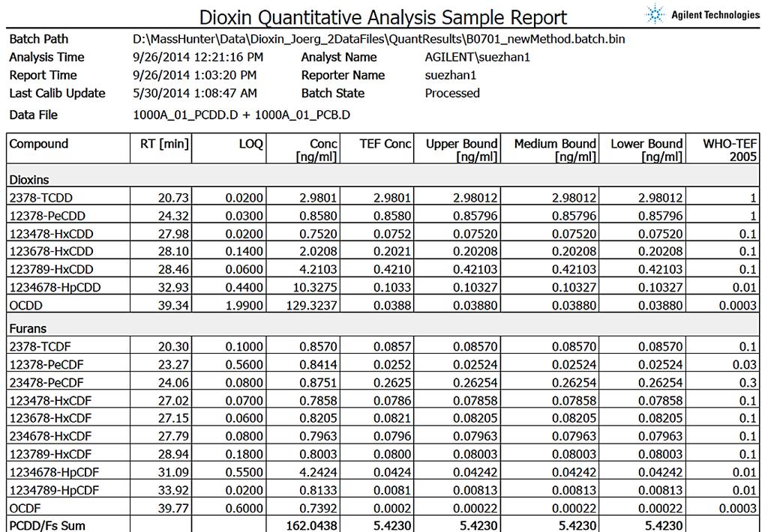Click the OCDF retention time 39.77
768x532 pixels.
coord(173,509)
